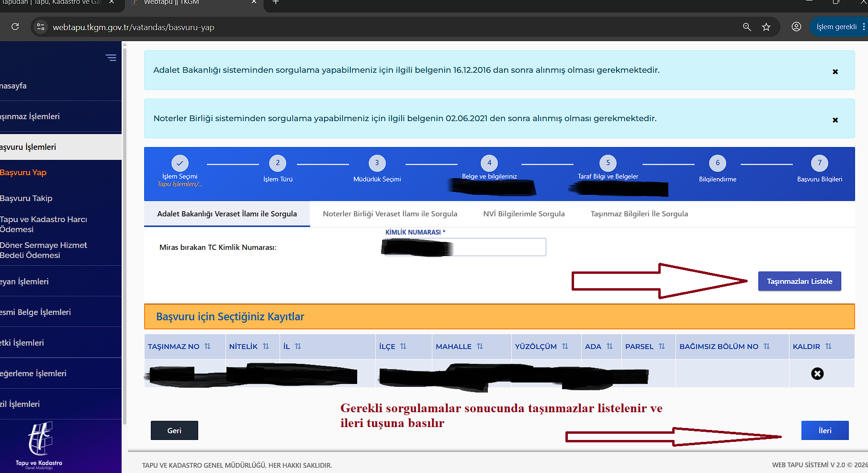This screenshot has height=473, width=868.
Task: Dismiss the Noterler Birliği info alert
Action: click(x=835, y=120)
